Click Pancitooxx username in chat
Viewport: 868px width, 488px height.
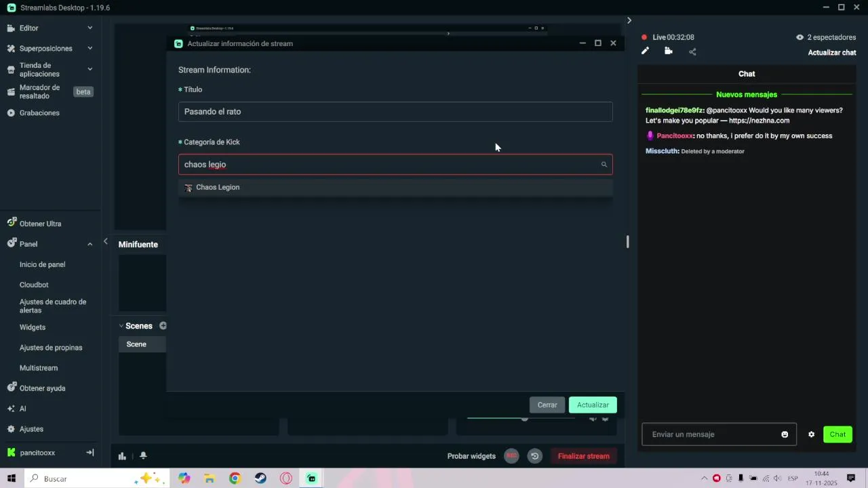pyautogui.click(x=675, y=136)
